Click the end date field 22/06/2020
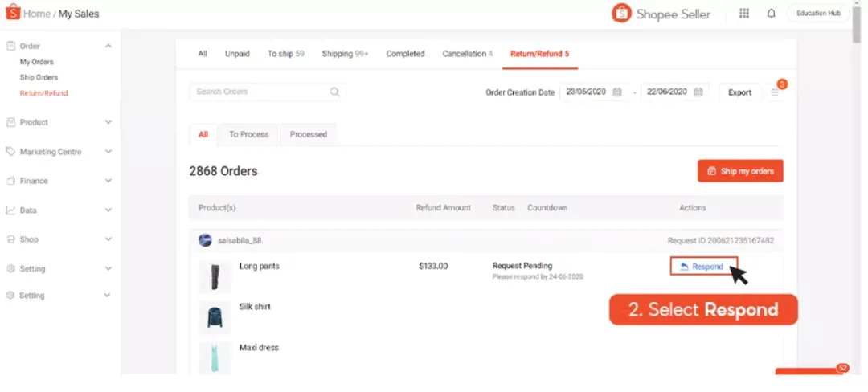Viewport: 868px width, 392px height. point(674,92)
